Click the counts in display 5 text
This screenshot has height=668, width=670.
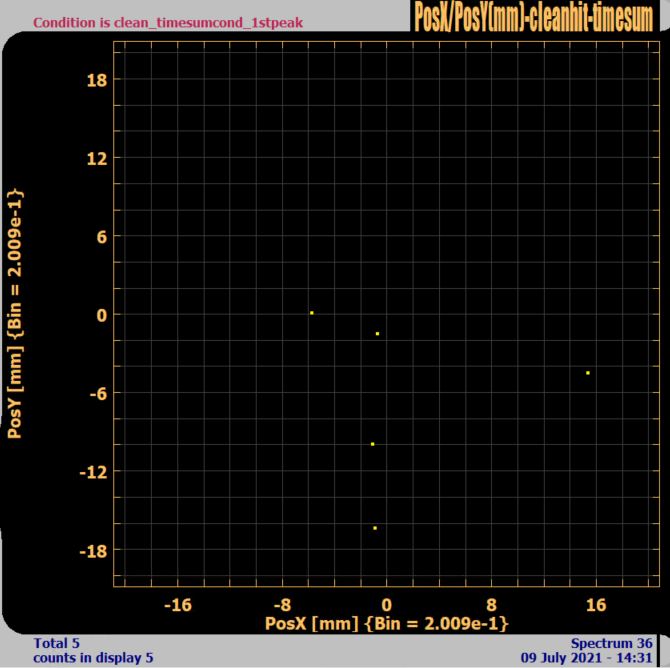(93, 657)
